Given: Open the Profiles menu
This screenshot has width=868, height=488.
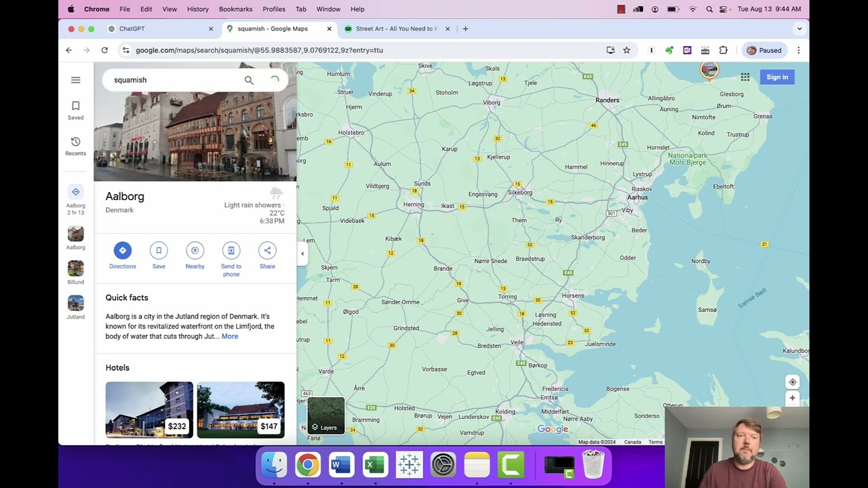Looking at the screenshot, I should click(x=274, y=9).
